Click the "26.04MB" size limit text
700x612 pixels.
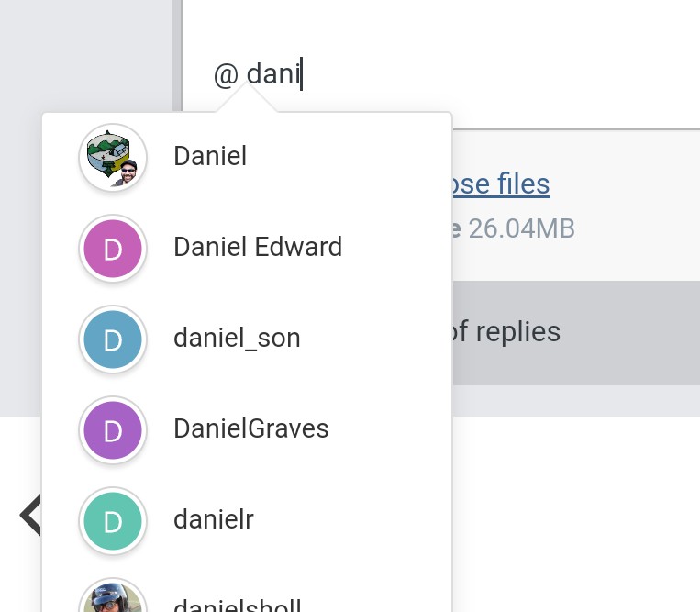pos(521,228)
